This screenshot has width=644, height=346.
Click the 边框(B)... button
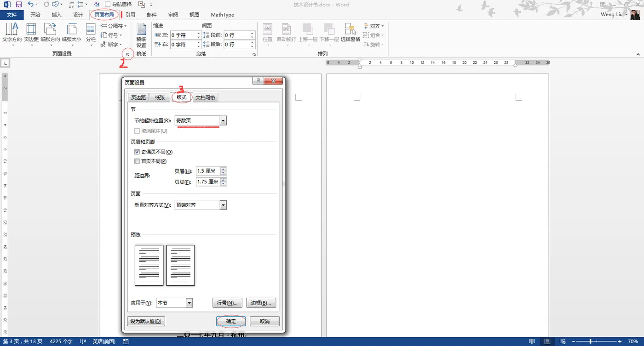pos(261,303)
